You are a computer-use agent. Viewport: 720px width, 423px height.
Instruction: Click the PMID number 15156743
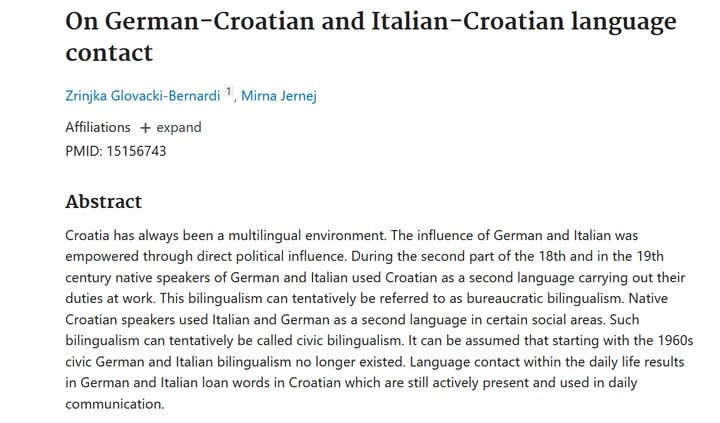pyautogui.click(x=136, y=151)
